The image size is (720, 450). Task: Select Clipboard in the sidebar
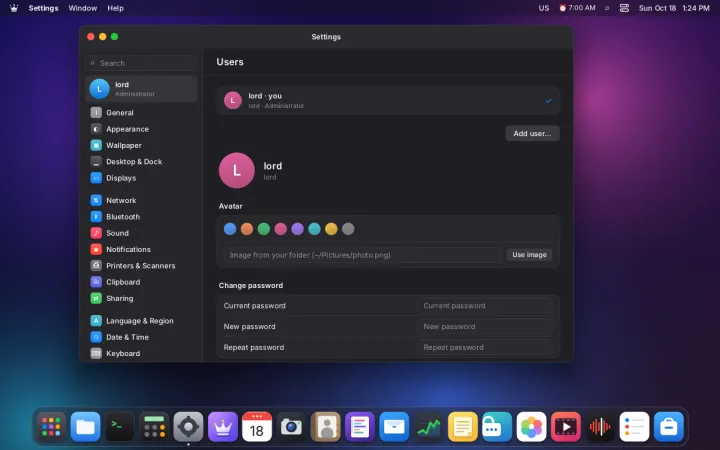pyautogui.click(x=141, y=282)
